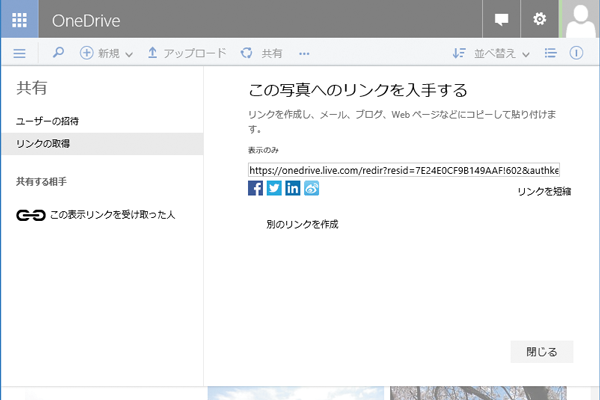Click 別のリンクを作成 link
This screenshot has height=400, width=600.
[x=302, y=224]
